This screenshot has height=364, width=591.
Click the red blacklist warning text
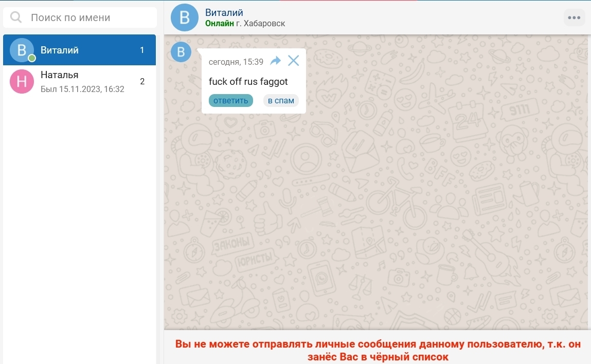tap(378, 350)
